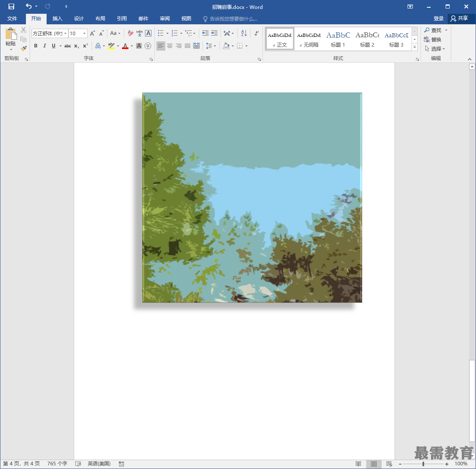Open the font name dropdown
The width and height of the screenshot is (476, 469).
(65, 33)
